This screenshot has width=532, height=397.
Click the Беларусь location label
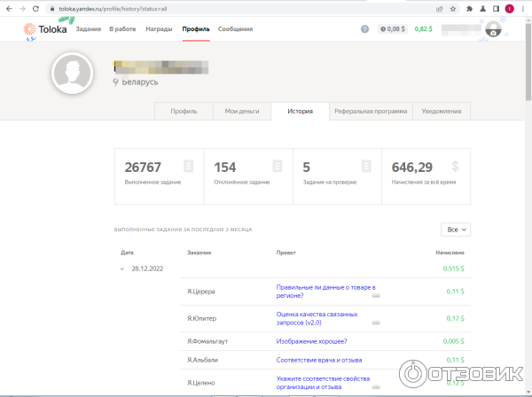pyautogui.click(x=140, y=82)
